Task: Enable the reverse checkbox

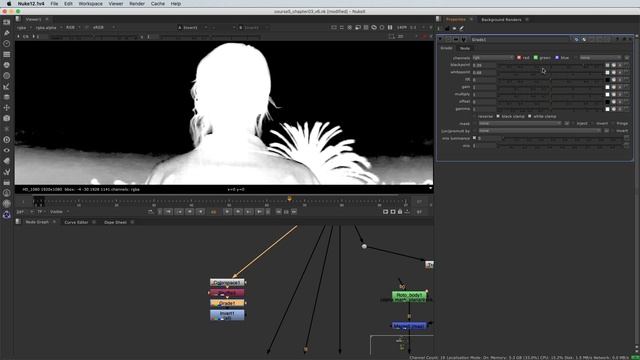Action: (x=475, y=116)
